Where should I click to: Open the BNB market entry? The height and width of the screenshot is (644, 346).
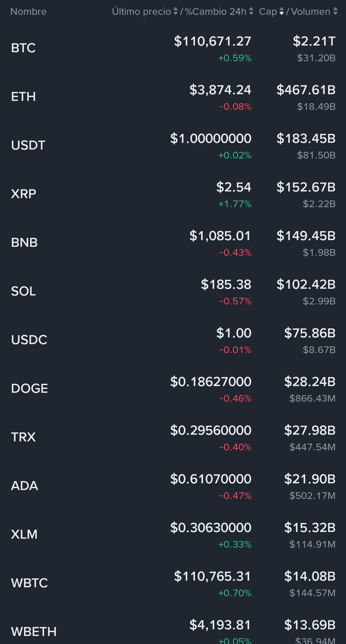[x=24, y=243]
